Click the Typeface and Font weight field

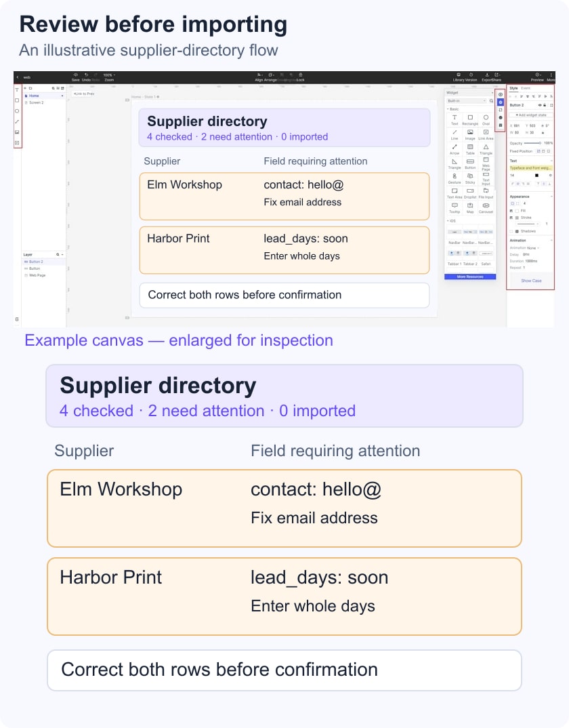tap(531, 168)
